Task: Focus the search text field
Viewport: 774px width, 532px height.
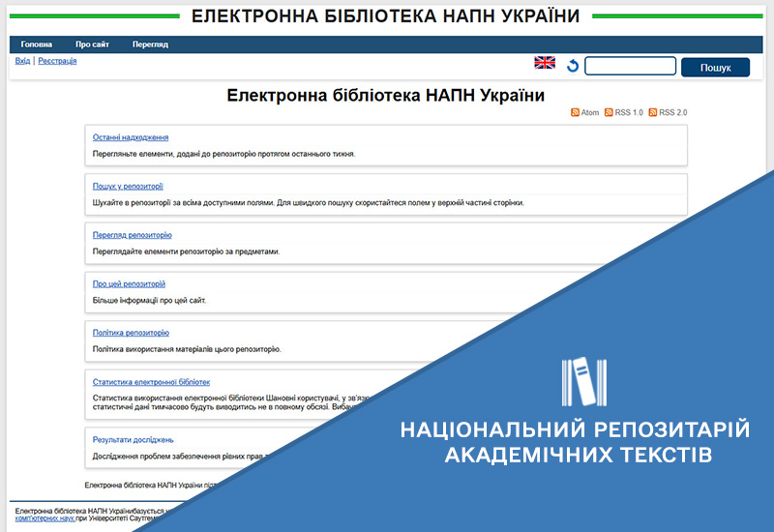Action: (x=631, y=66)
